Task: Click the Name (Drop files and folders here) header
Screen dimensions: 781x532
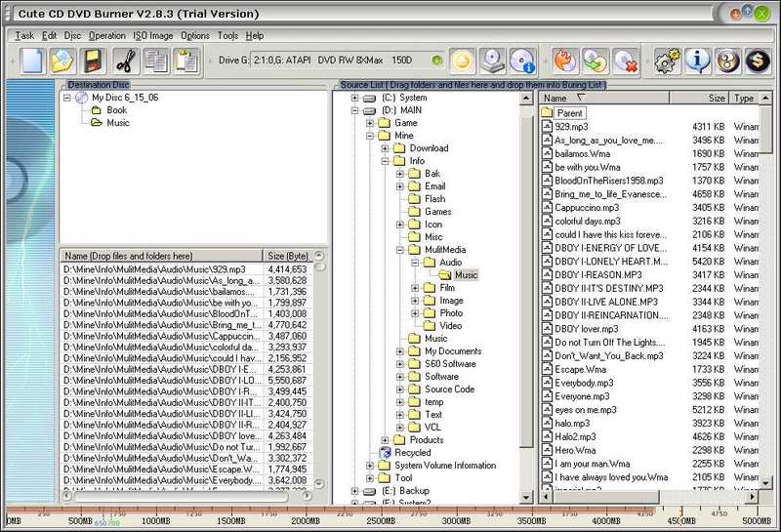Action: [x=161, y=256]
